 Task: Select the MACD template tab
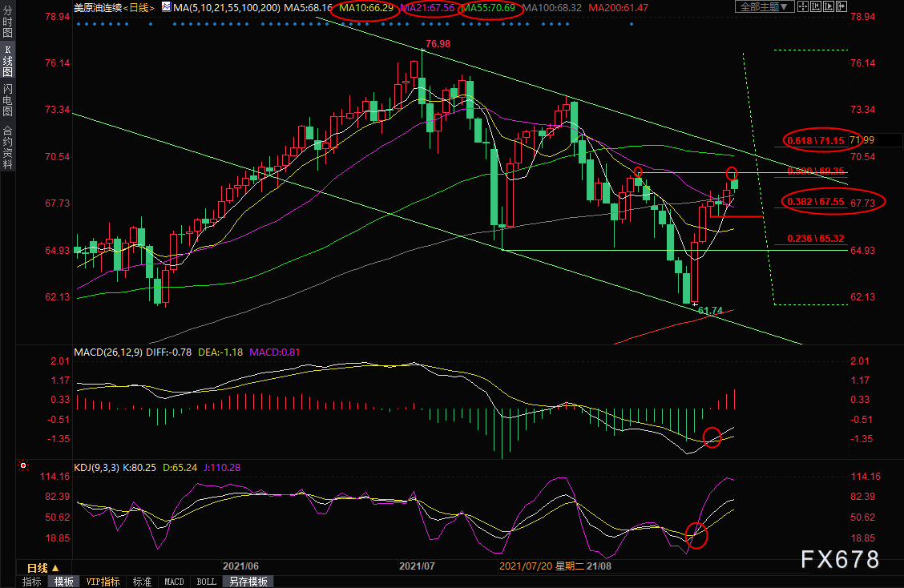(174, 582)
